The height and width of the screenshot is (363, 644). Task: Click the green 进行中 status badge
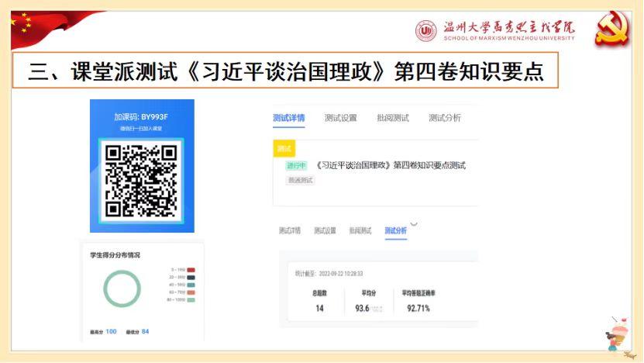coord(296,165)
